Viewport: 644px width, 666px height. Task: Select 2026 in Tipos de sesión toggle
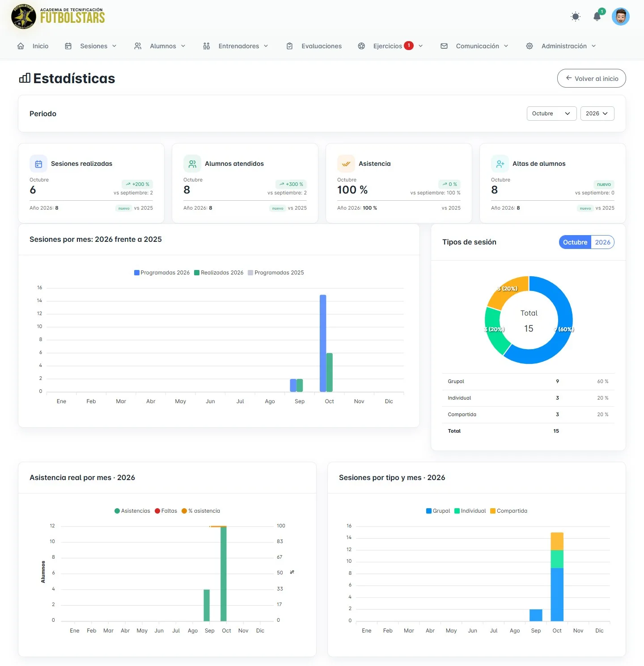pos(603,242)
